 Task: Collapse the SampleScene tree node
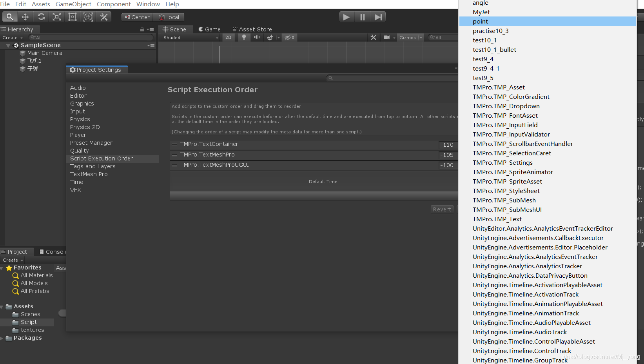click(x=8, y=45)
